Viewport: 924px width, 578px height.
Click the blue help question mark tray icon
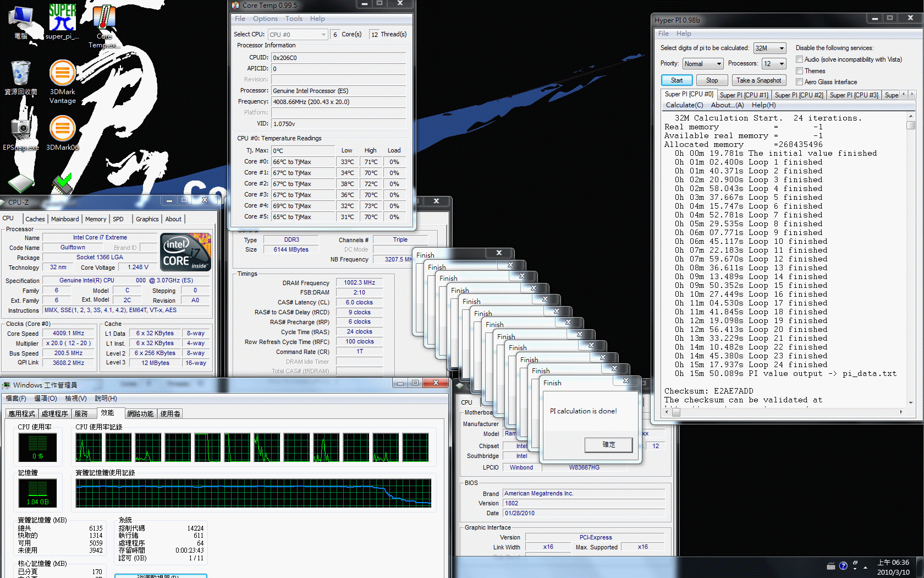click(843, 566)
